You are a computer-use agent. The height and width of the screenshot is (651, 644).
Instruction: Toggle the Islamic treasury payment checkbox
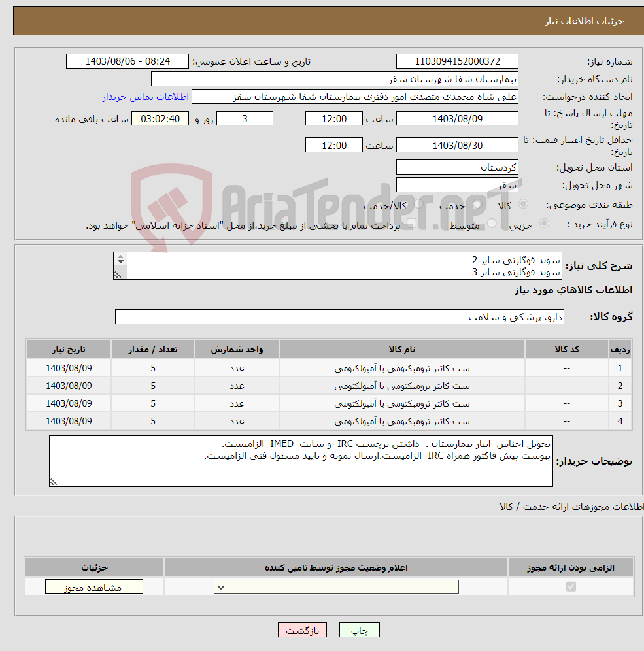point(411,224)
